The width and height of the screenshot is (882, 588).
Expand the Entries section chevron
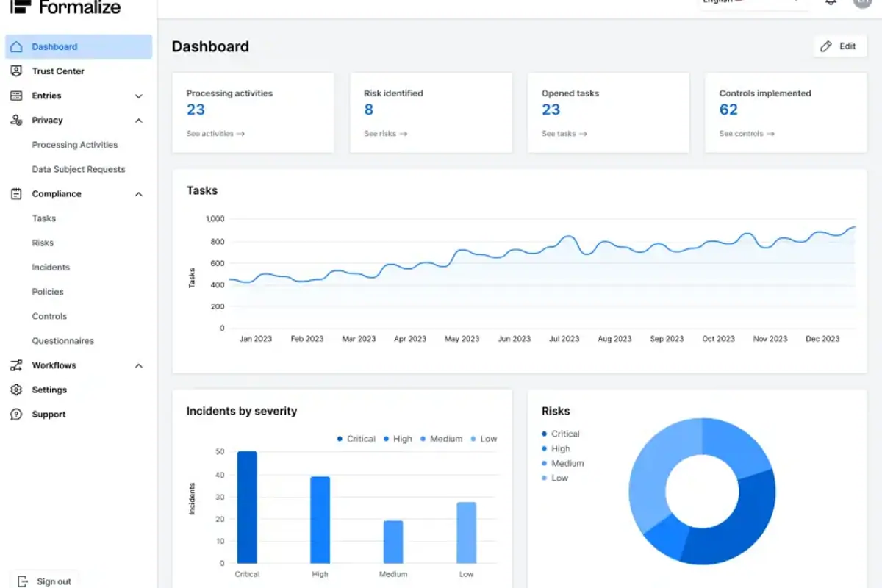[139, 96]
